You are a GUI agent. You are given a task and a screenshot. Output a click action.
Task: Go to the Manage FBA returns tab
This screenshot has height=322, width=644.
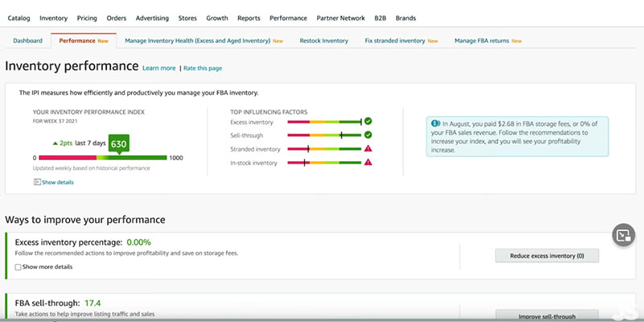(x=482, y=40)
